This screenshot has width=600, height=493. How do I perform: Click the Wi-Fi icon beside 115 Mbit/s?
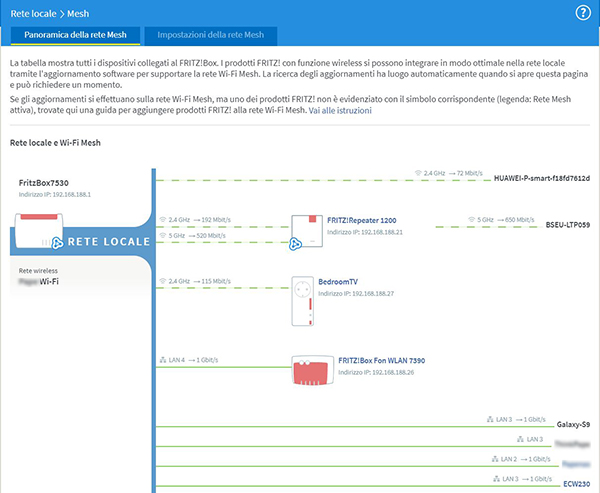pos(163,281)
